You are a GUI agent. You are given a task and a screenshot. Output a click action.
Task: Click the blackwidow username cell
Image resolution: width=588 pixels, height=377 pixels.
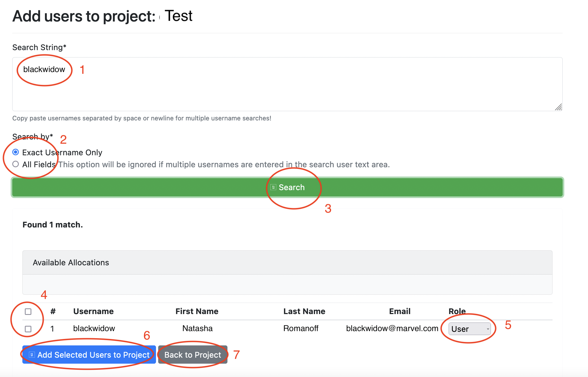(94, 329)
